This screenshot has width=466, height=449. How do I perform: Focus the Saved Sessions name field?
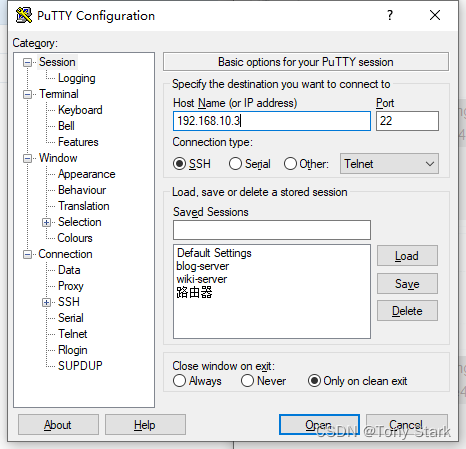click(x=272, y=230)
